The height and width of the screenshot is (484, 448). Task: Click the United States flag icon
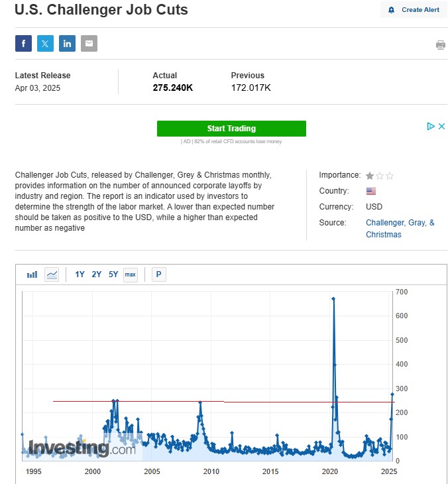[371, 191]
